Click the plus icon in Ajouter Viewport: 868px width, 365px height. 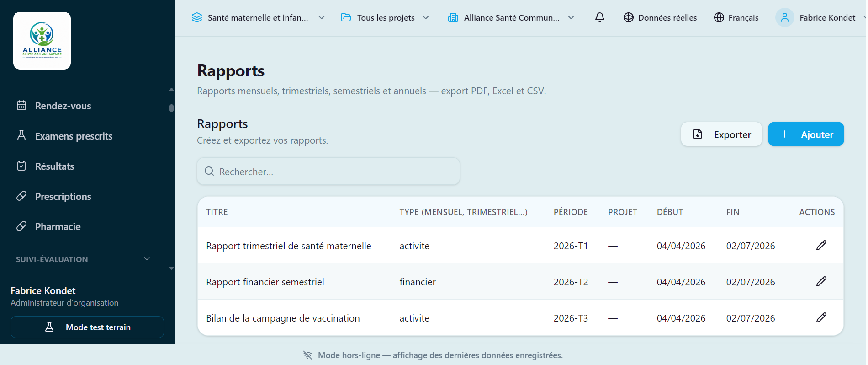click(784, 134)
